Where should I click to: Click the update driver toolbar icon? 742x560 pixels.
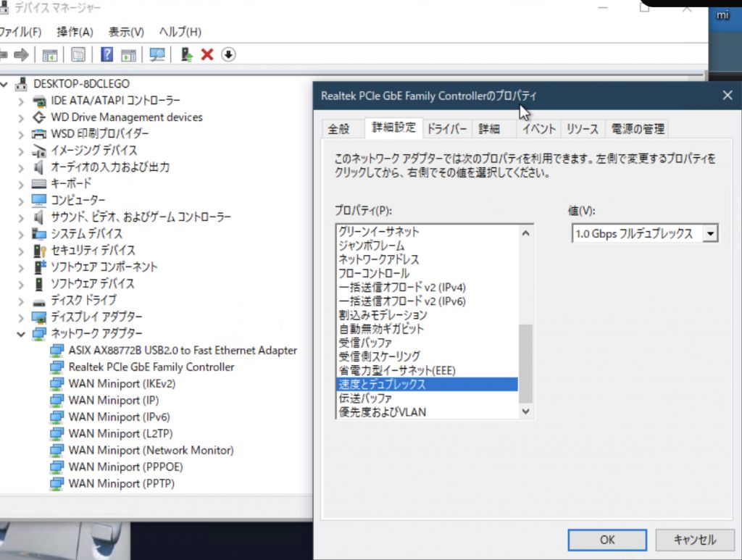coord(186,55)
